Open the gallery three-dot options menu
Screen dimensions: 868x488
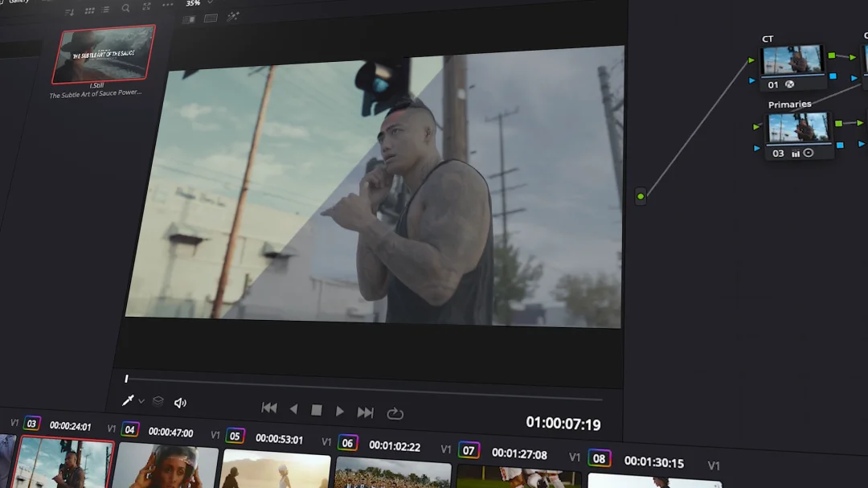tap(167, 6)
